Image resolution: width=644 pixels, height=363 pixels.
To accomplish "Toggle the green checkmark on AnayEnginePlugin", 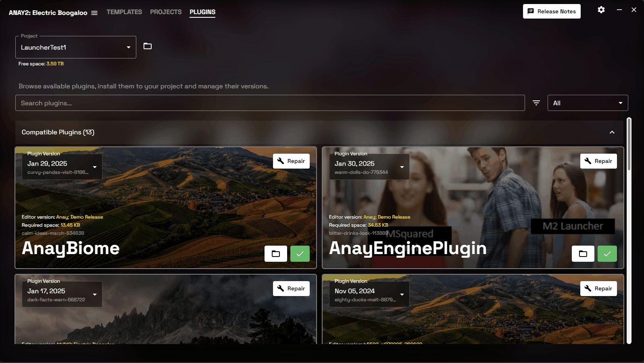I will (x=607, y=254).
